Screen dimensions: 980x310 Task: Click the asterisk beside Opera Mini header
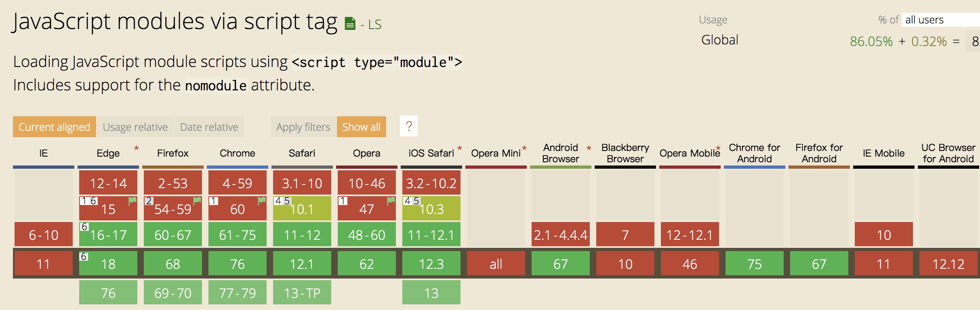524,149
